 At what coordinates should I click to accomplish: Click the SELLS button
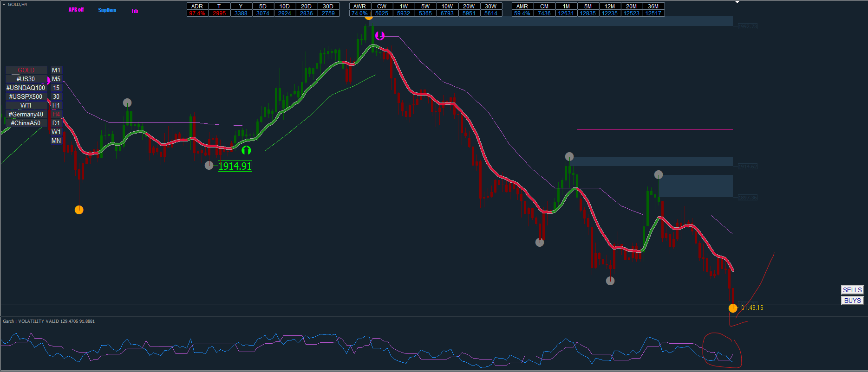pyautogui.click(x=852, y=290)
